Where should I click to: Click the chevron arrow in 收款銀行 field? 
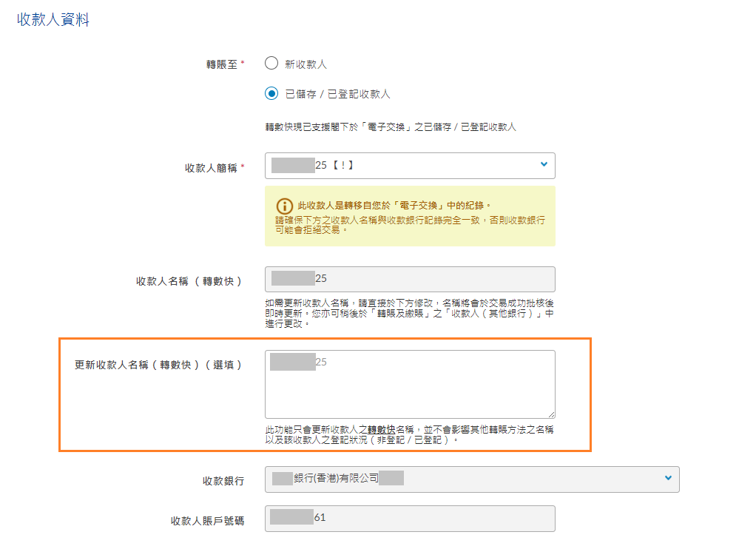coord(668,478)
